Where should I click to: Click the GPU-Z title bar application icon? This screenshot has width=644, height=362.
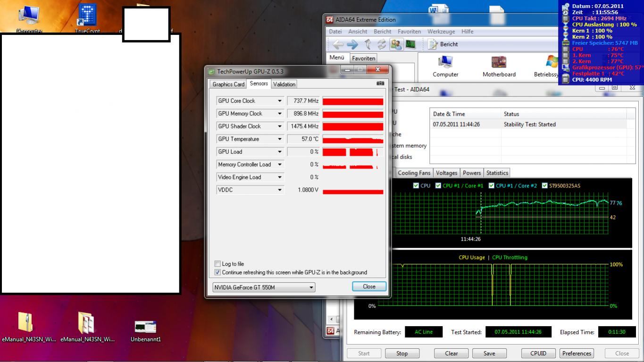(x=211, y=71)
